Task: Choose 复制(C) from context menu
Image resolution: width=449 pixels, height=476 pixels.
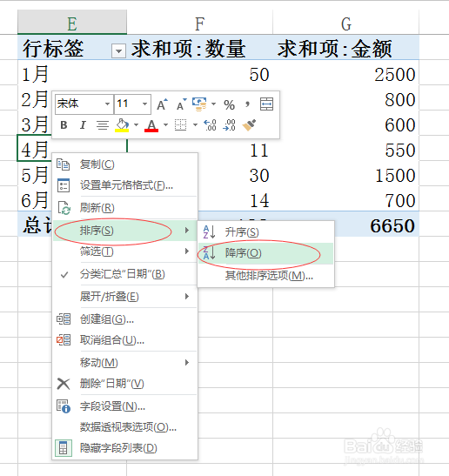Action: [125, 164]
